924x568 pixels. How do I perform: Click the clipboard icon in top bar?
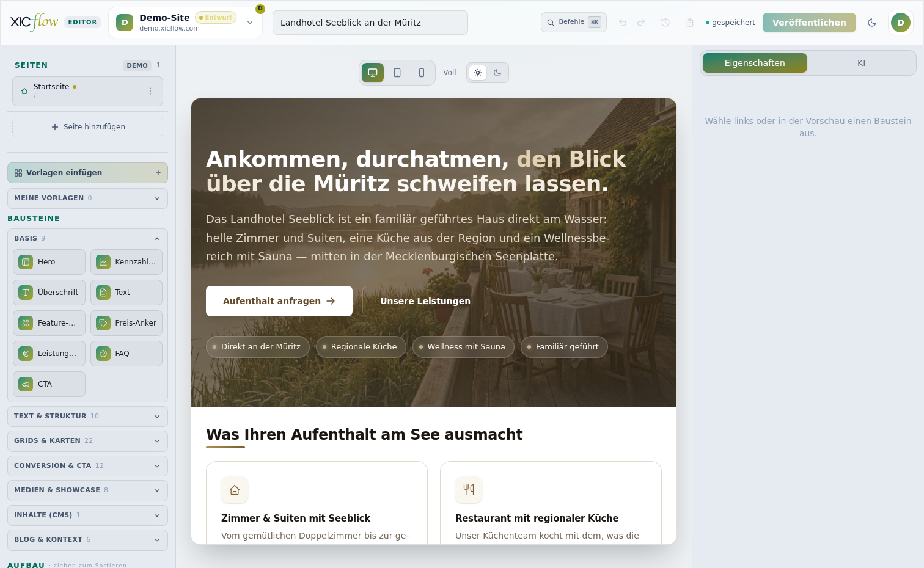(690, 23)
